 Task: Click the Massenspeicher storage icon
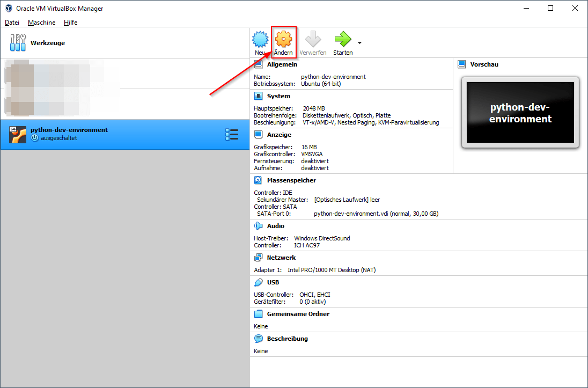[x=259, y=180]
